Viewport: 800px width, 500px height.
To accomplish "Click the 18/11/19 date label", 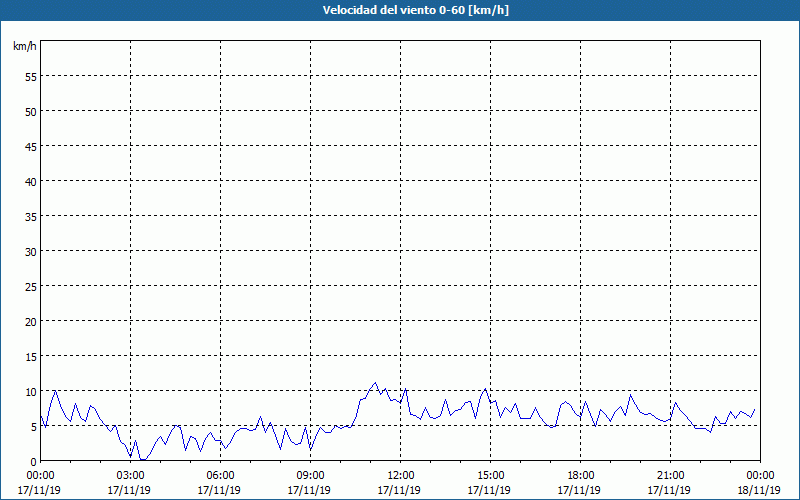I will 759,490.
